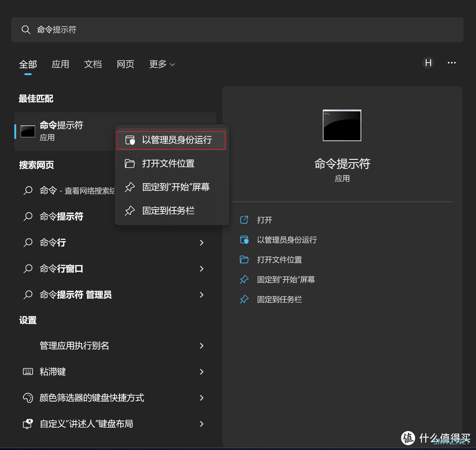476x450 pixels.
Task: Click the small Command Prompt icon in best match
Action: point(28,131)
